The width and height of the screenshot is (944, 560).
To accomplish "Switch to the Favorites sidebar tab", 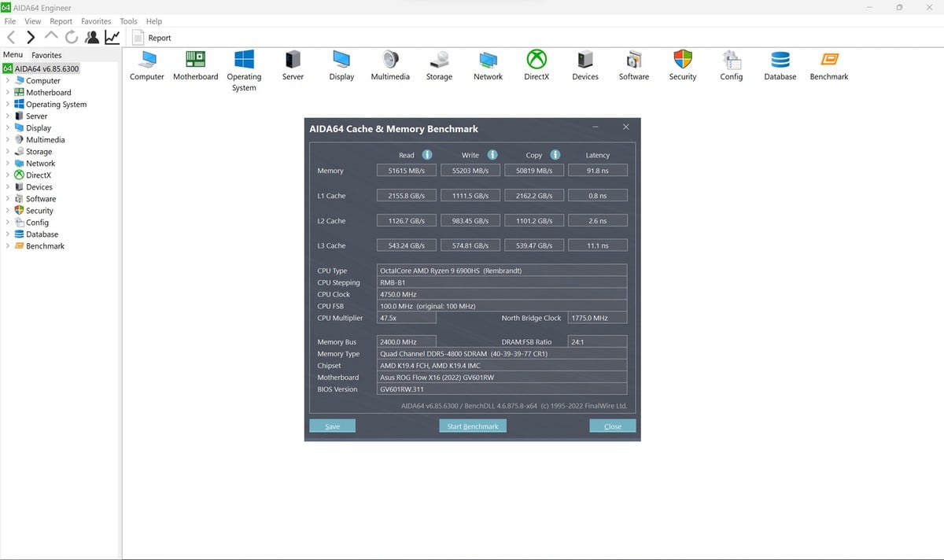I will tap(46, 55).
